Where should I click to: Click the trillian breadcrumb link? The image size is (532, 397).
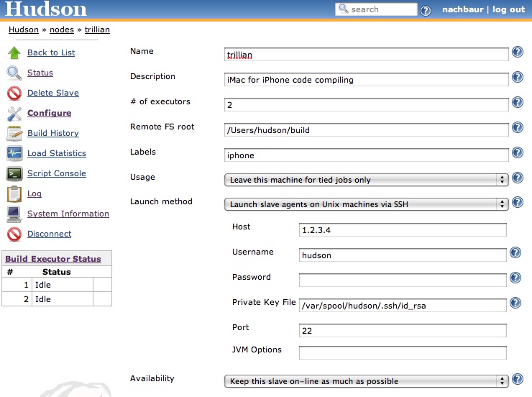tap(97, 30)
